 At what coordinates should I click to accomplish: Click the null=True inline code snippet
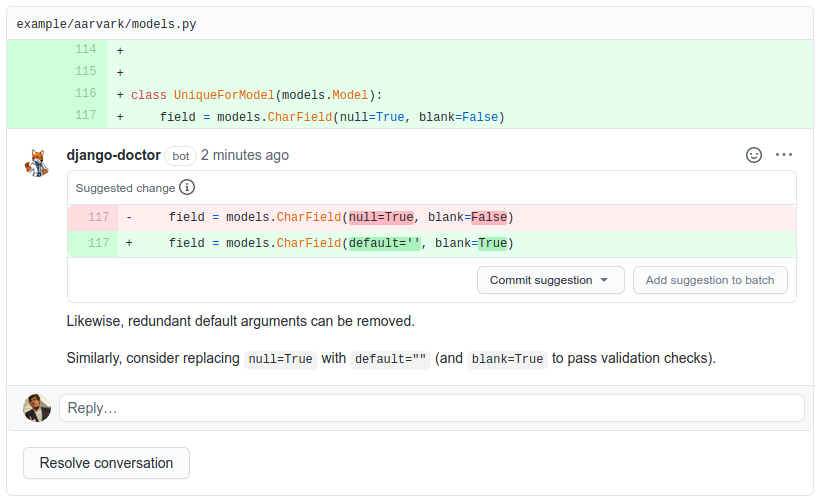pyautogui.click(x=280, y=359)
